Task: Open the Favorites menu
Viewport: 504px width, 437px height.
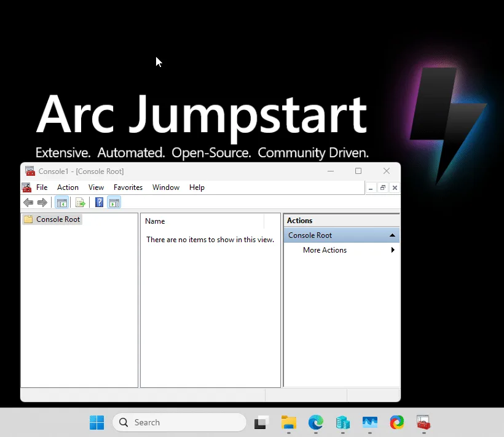Action: tap(128, 187)
